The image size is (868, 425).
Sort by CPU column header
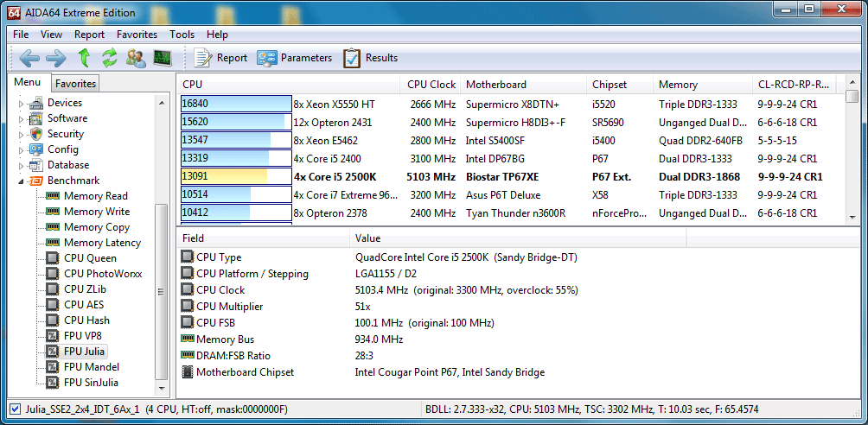coord(289,84)
